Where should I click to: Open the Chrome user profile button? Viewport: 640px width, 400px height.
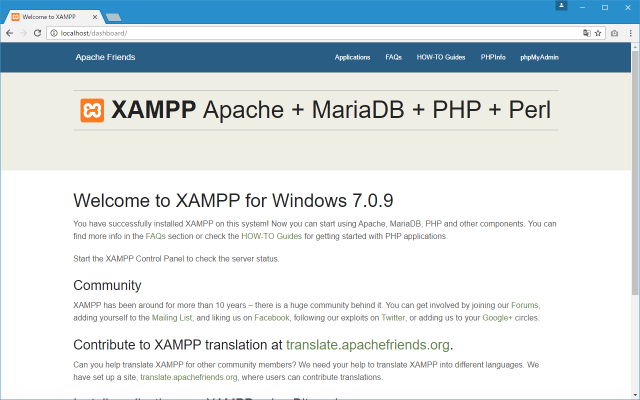click(561, 6)
